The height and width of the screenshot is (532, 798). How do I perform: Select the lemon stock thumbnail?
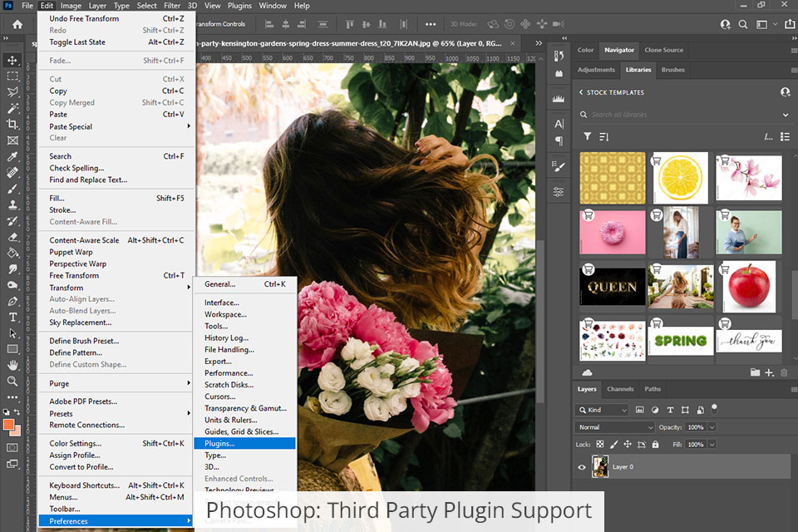(x=681, y=178)
